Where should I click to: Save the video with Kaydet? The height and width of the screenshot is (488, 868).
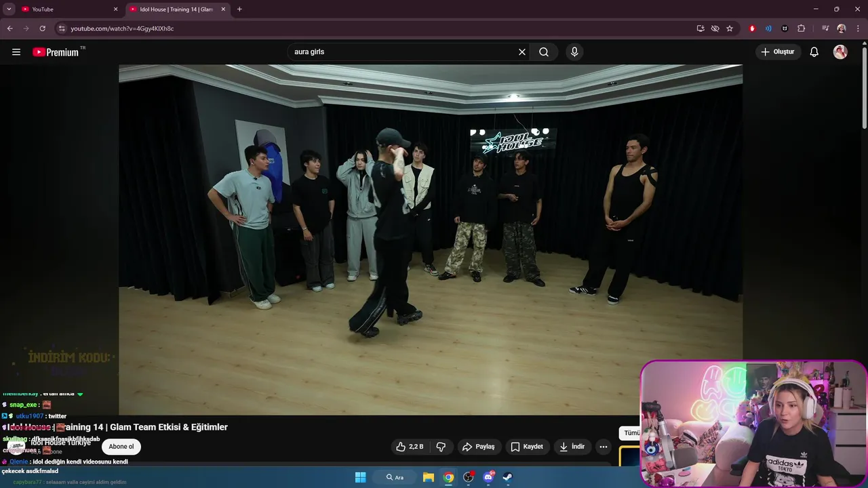(527, 447)
